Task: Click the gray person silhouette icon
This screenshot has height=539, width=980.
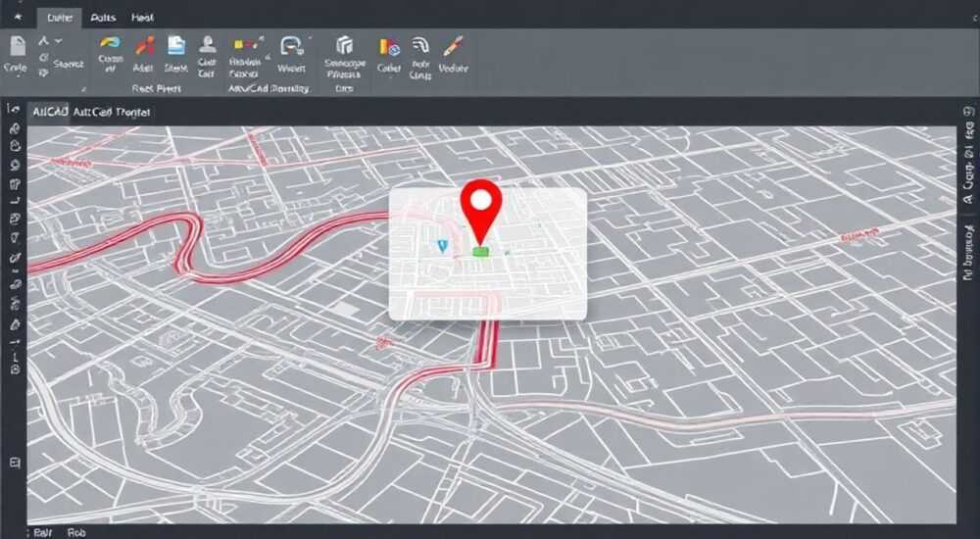Action: (x=208, y=44)
